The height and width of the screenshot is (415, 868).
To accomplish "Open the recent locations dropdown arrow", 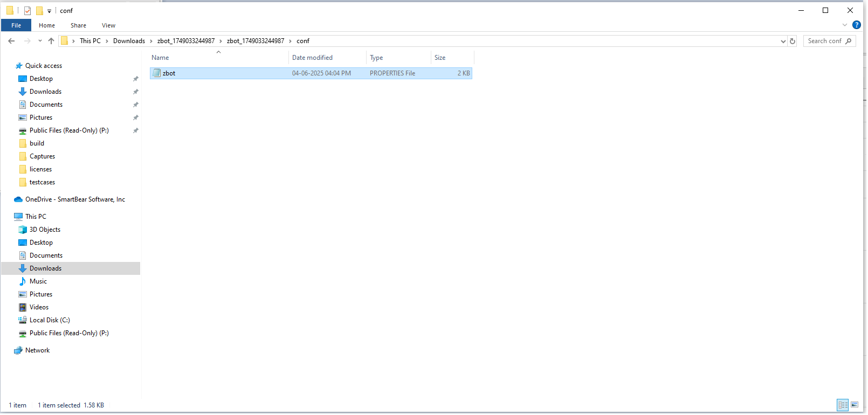I will [x=40, y=41].
